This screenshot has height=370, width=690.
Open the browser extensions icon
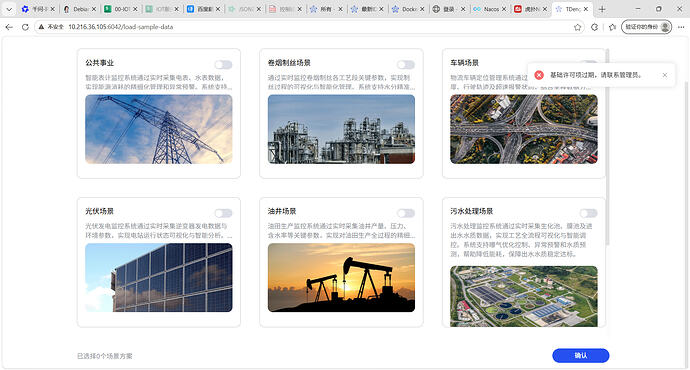(x=595, y=27)
